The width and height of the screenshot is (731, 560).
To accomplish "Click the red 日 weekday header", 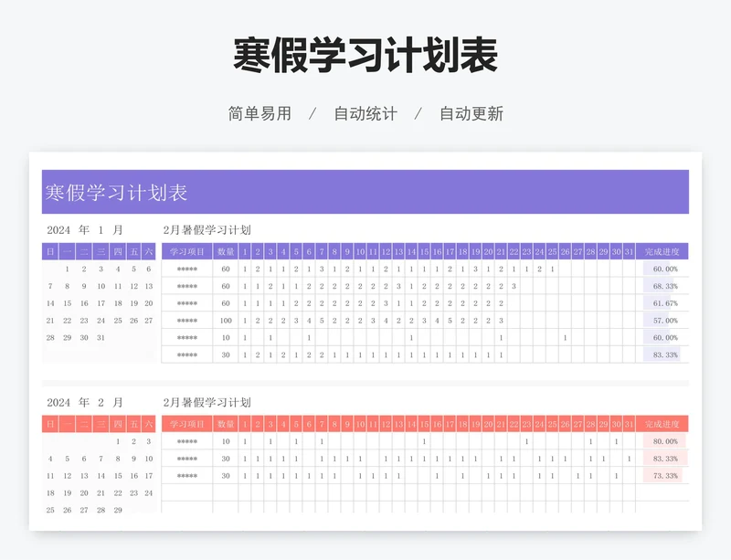I will pos(50,424).
